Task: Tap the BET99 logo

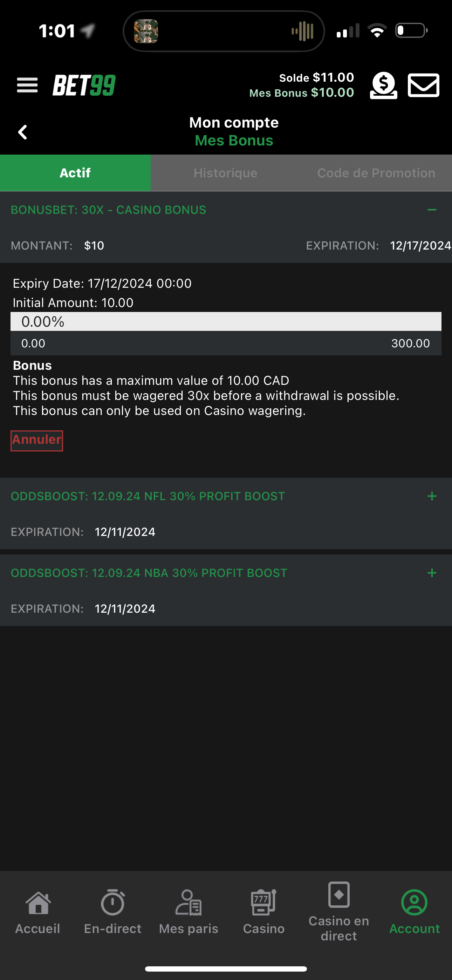Action: [x=84, y=85]
